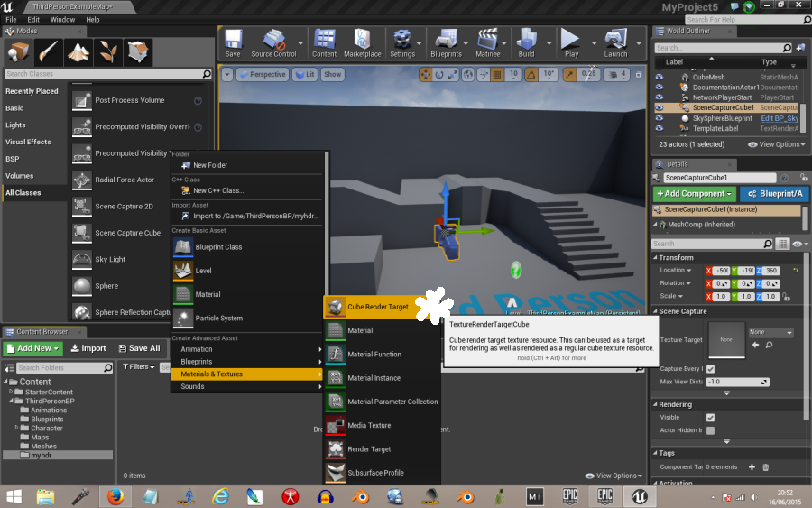
Task: Open the Marketplace toolbar icon
Action: 362,43
